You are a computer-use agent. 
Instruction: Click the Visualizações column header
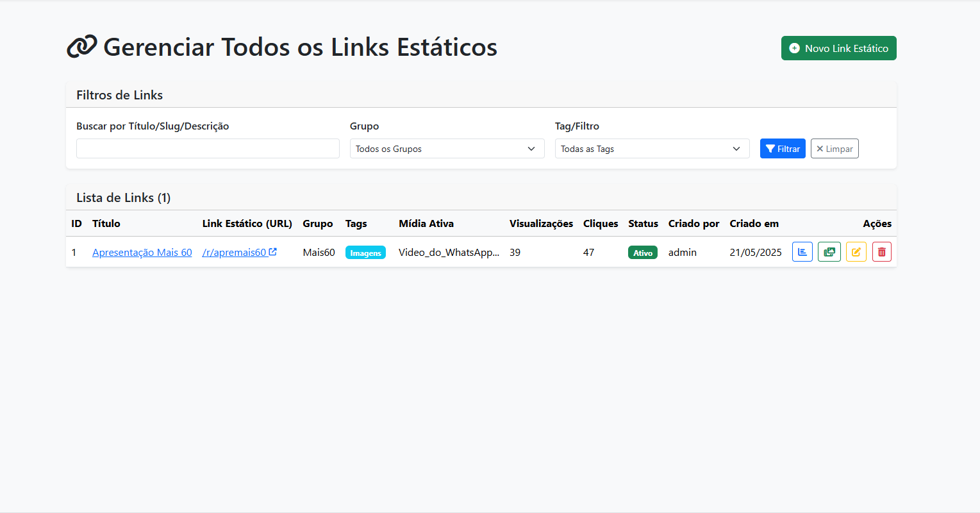pos(541,223)
